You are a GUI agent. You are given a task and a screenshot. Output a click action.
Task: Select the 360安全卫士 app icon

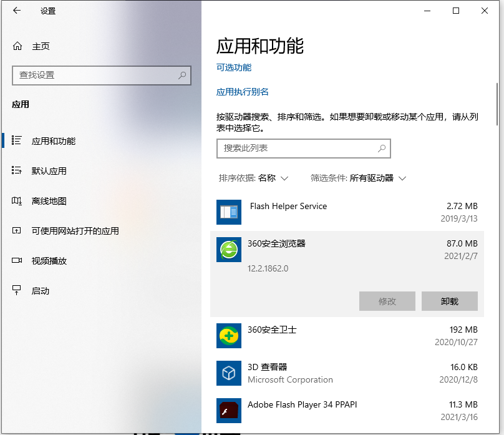tap(228, 336)
